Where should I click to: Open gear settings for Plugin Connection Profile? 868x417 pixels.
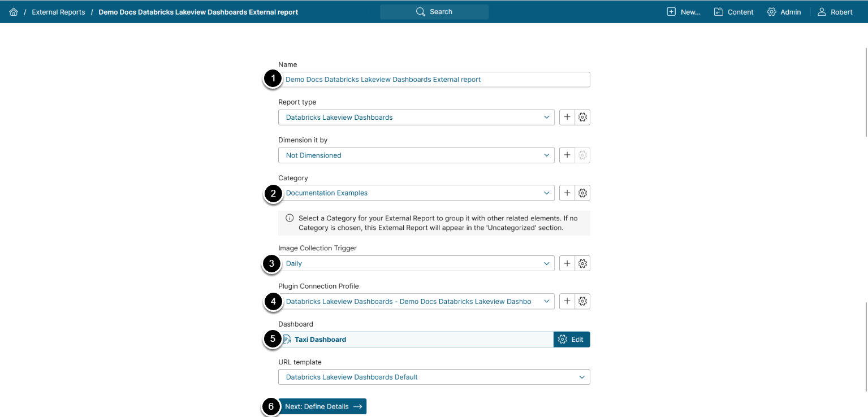click(x=583, y=302)
